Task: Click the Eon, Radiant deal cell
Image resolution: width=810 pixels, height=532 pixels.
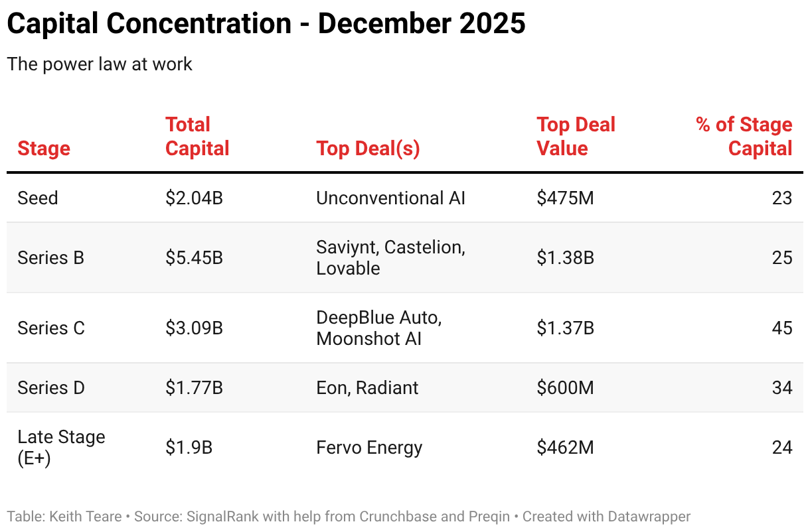Action: click(x=367, y=387)
